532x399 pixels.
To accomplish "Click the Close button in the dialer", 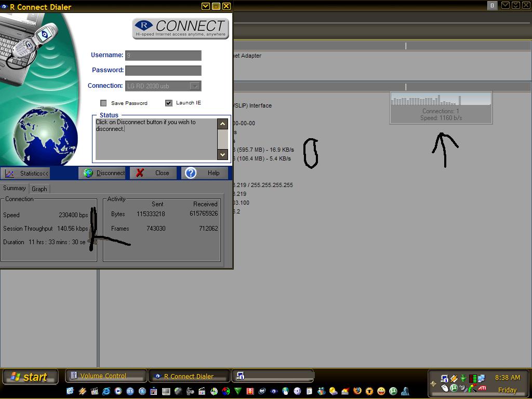I will (154, 173).
